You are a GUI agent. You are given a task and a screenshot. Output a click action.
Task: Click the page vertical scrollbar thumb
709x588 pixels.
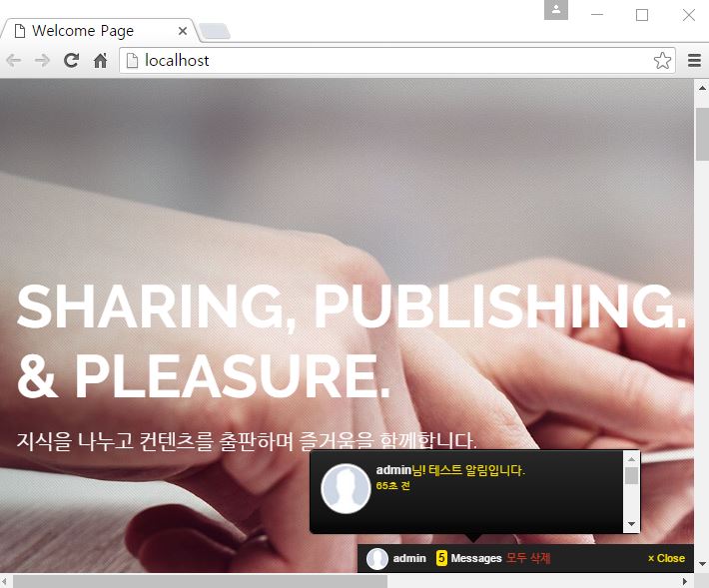pyautogui.click(x=701, y=135)
